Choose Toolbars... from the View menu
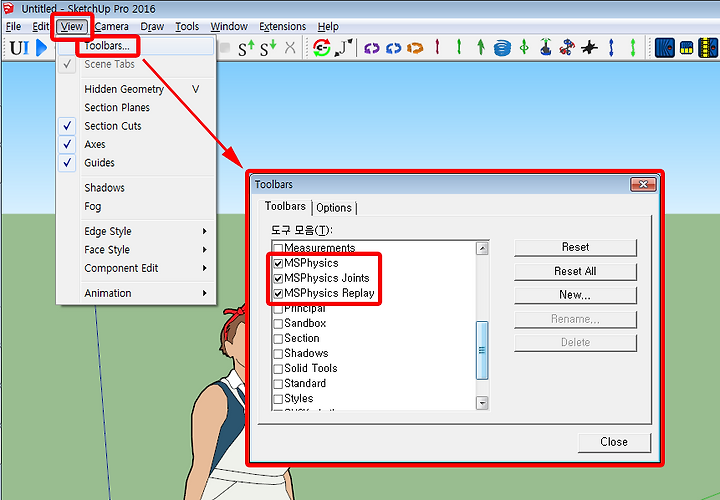Image resolution: width=720 pixels, height=500 pixels. click(x=136, y=45)
